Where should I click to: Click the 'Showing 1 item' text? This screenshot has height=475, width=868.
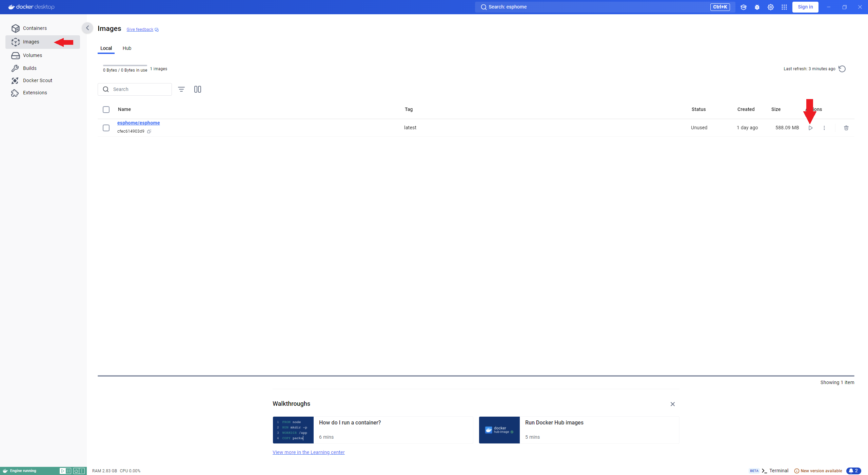[x=837, y=382]
